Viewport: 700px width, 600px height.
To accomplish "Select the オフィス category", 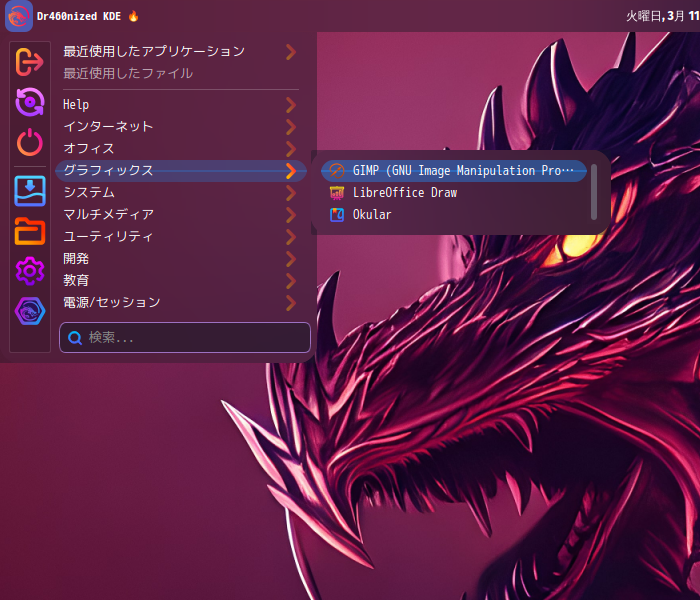I will coord(180,149).
